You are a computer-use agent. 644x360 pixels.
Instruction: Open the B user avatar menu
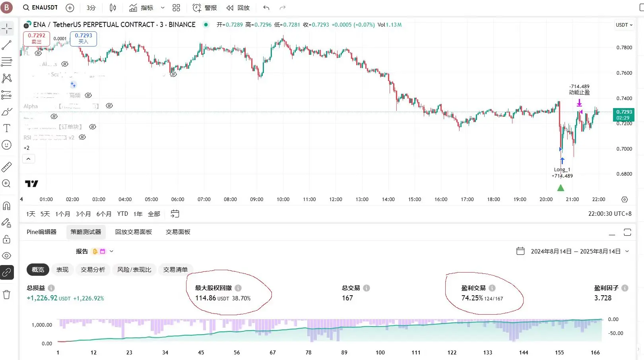tap(6, 7)
